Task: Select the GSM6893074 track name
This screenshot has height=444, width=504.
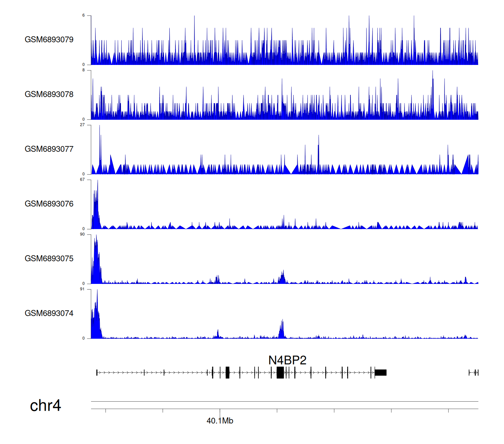Action: 49,313
